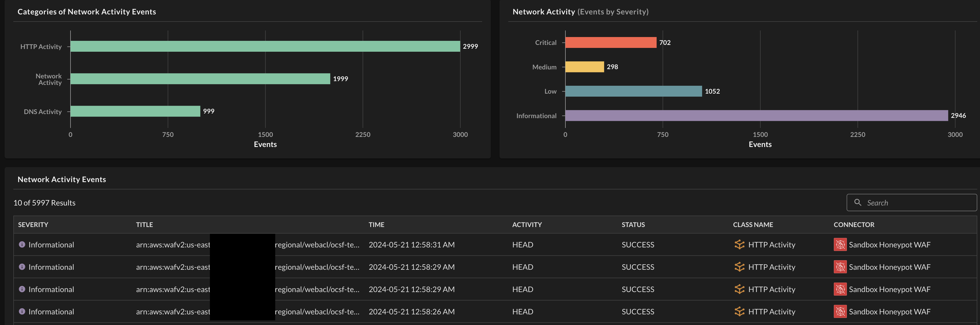Image resolution: width=980 pixels, height=325 pixels.
Task: Select the red Critical severity bar
Action: click(x=611, y=42)
